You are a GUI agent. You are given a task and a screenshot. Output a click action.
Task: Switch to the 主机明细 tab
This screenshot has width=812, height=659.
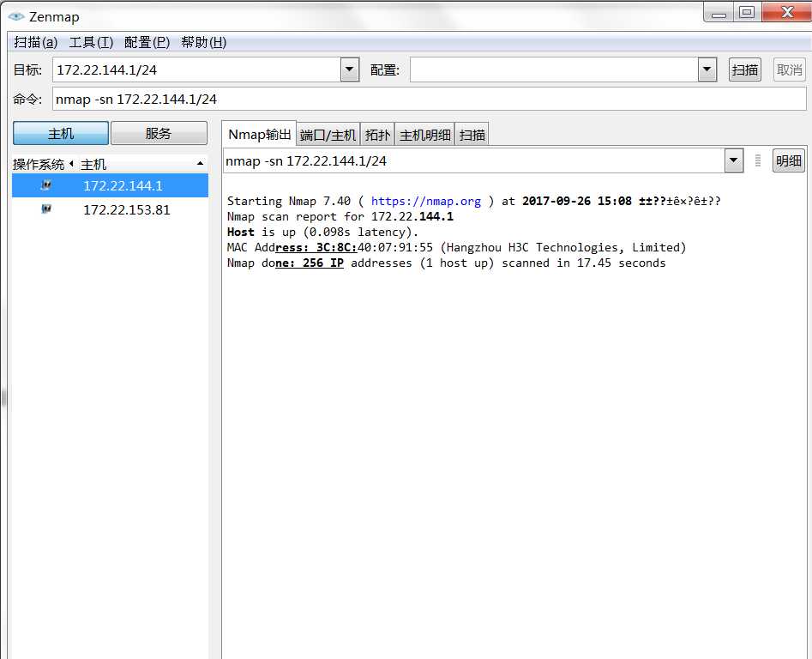pyautogui.click(x=425, y=135)
